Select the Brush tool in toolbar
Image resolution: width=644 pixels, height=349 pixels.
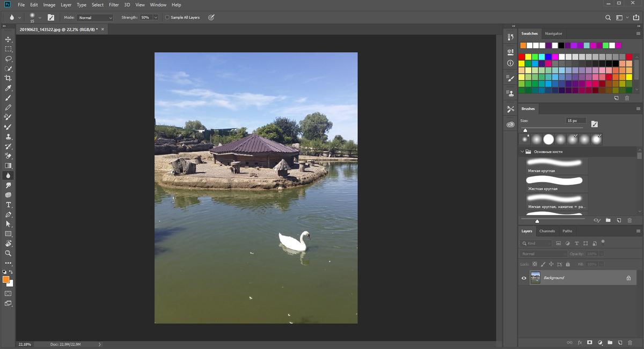tap(8, 98)
